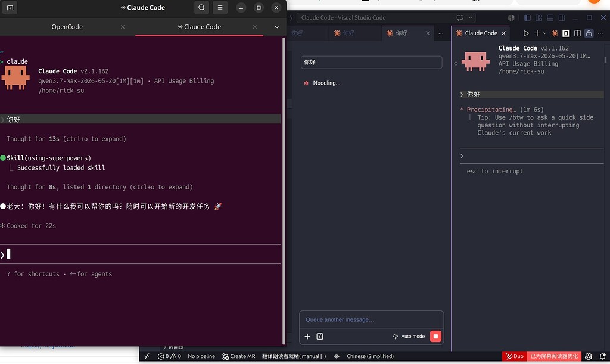Click the esc to interrupt text
The image size is (610, 364).
[495, 171]
